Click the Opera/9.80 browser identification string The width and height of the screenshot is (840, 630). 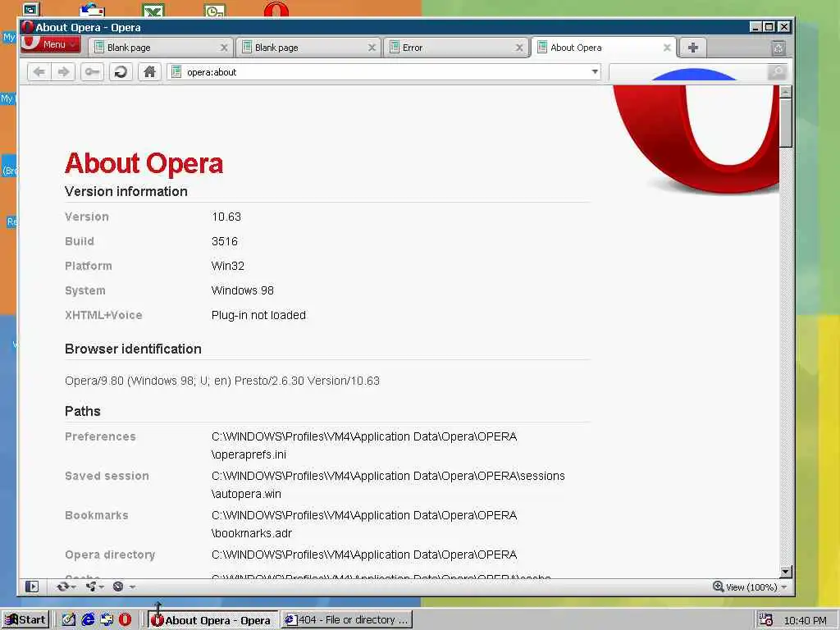[221, 381]
